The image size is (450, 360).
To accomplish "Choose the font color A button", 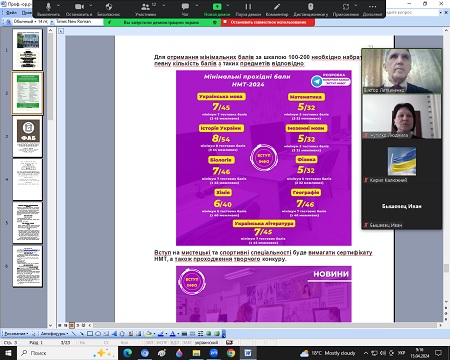I will pyautogui.click(x=172, y=333).
